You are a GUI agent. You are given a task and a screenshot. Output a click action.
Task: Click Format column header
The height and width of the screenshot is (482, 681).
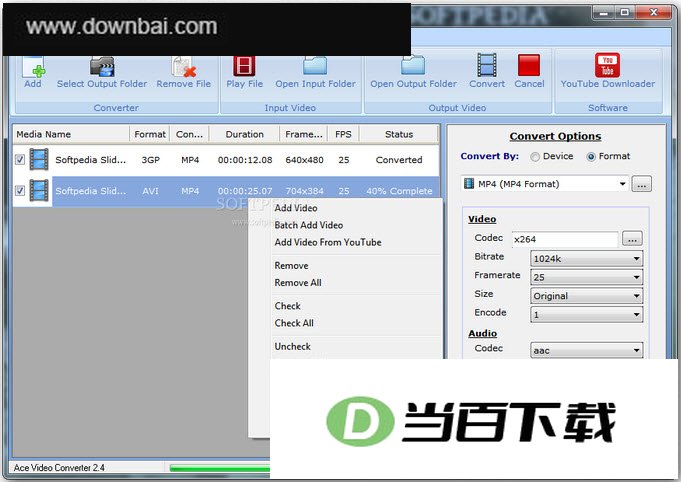(150, 134)
